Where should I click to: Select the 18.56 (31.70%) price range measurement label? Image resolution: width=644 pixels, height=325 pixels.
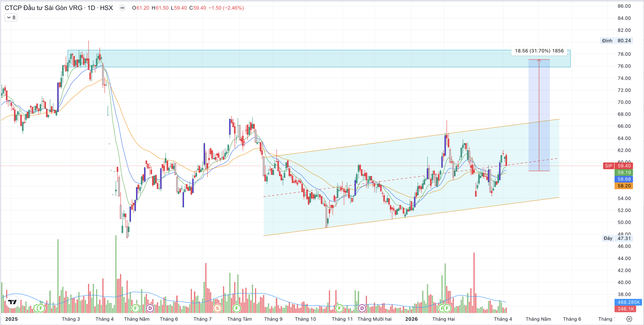point(539,51)
